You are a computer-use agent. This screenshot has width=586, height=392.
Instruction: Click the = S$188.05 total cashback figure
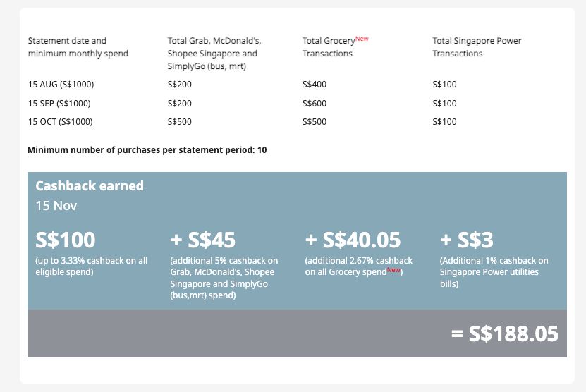[x=505, y=333]
